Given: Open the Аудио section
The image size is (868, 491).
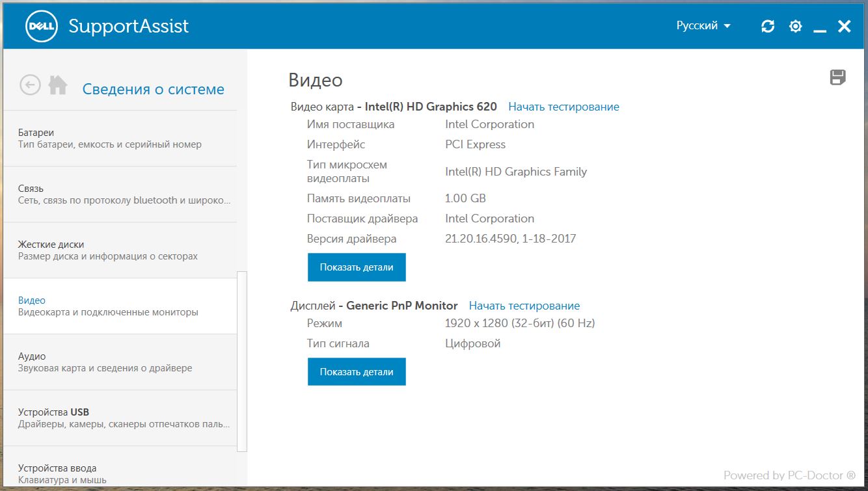Looking at the screenshot, I should [120, 362].
